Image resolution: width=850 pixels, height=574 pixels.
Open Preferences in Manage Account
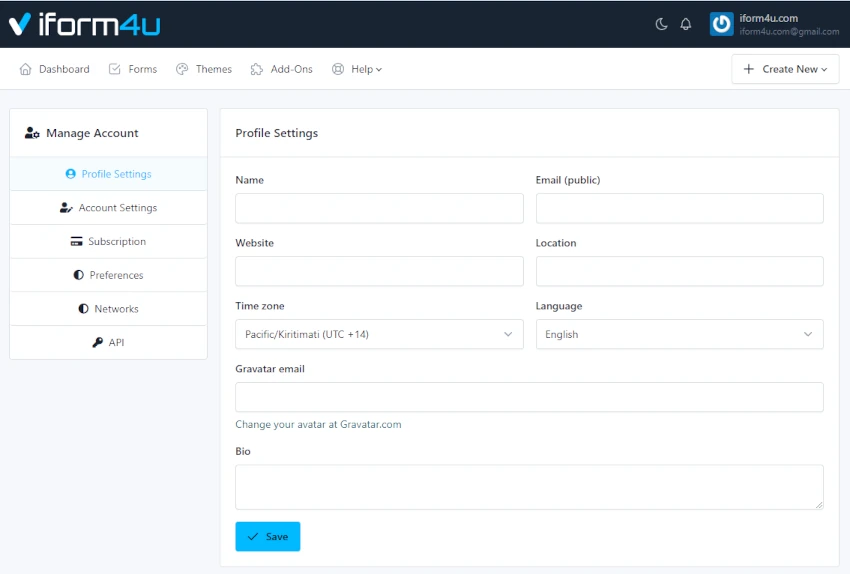[108, 275]
